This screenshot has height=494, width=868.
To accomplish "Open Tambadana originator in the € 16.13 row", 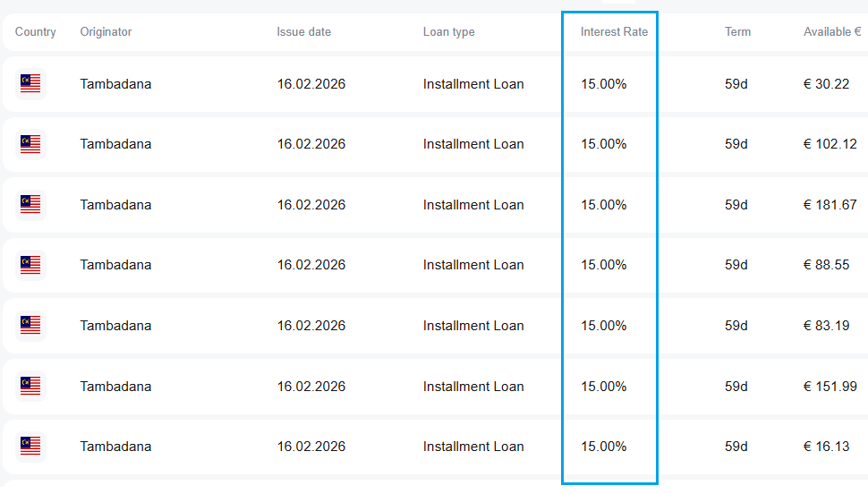I will [115, 447].
